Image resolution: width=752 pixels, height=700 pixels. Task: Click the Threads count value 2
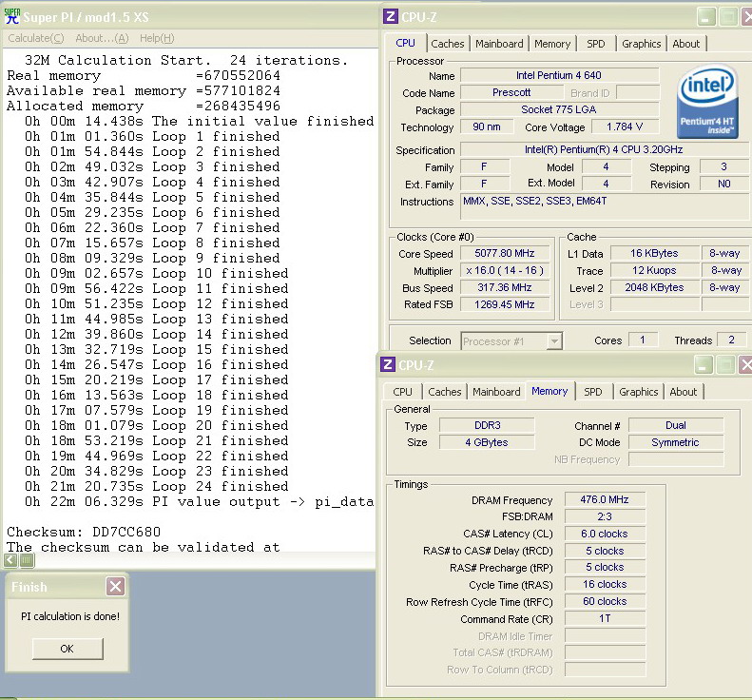[731, 340]
